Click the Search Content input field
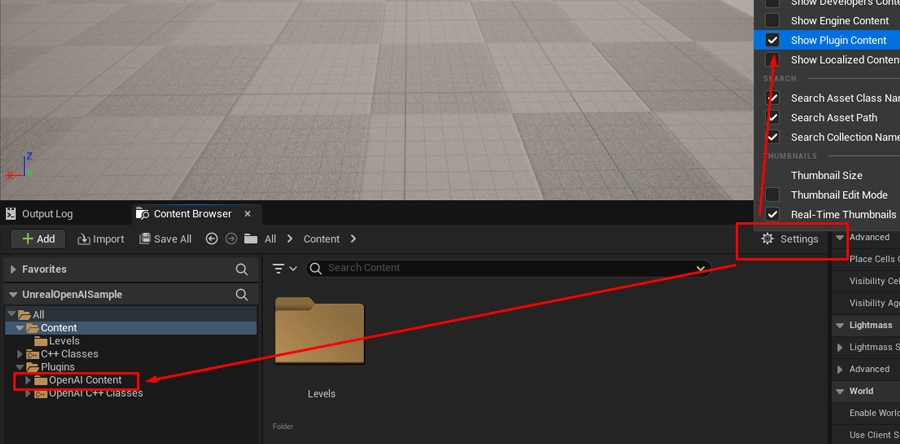 click(x=509, y=268)
